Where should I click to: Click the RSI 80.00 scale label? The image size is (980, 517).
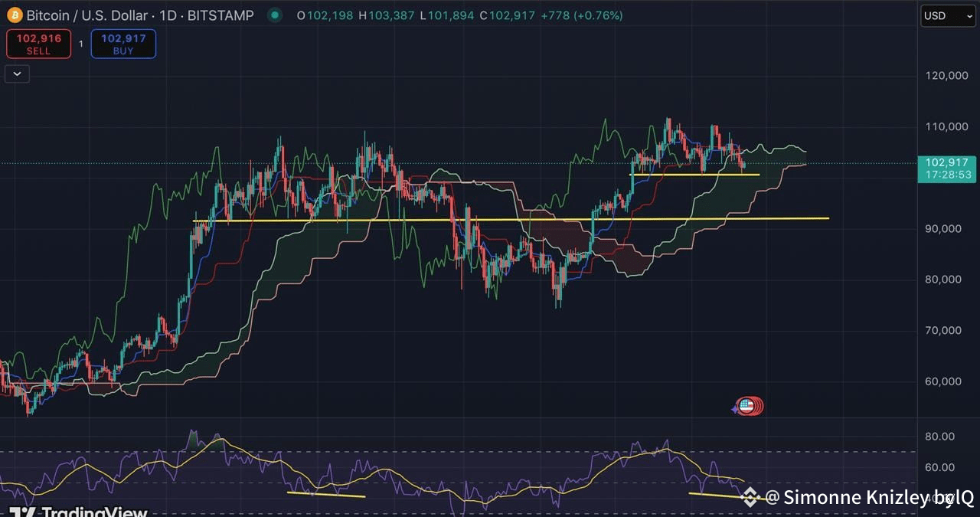pyautogui.click(x=940, y=436)
